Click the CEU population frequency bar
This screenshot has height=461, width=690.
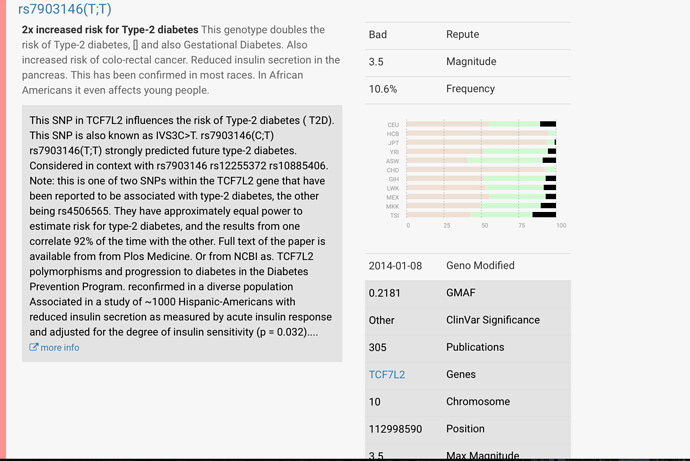pyautogui.click(x=481, y=124)
